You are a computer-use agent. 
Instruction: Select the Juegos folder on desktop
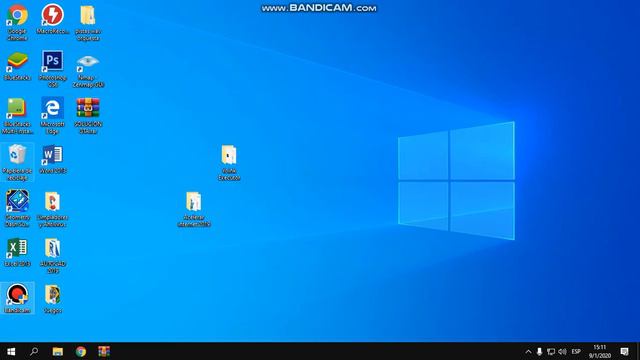[53, 298]
